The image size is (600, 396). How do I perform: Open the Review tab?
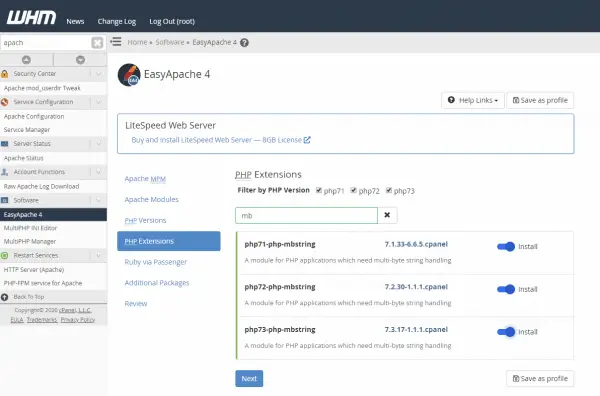click(136, 303)
